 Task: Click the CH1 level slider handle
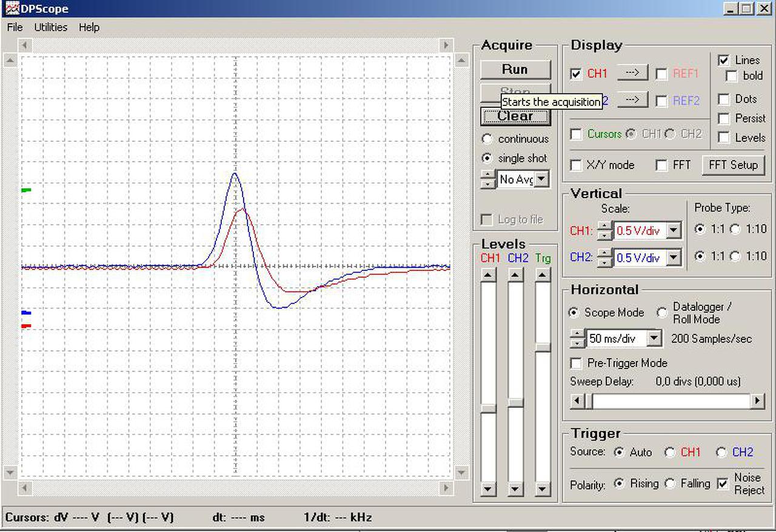coord(489,408)
